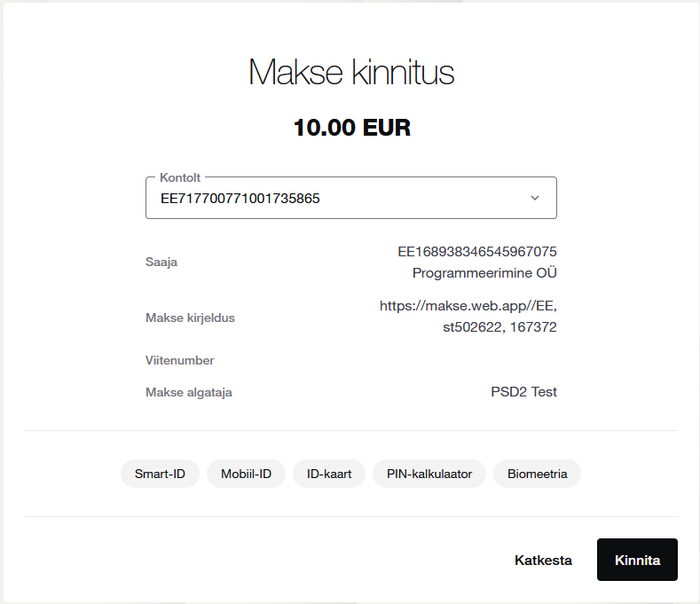The image size is (700, 604).
Task: Choose Mobiil-ID as the confirmation method
Action: click(x=246, y=474)
